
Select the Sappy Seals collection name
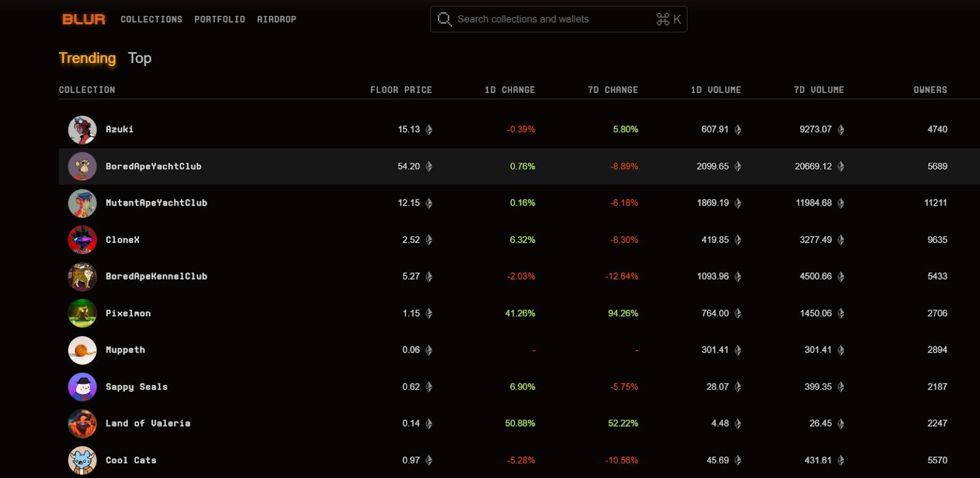[x=137, y=386]
